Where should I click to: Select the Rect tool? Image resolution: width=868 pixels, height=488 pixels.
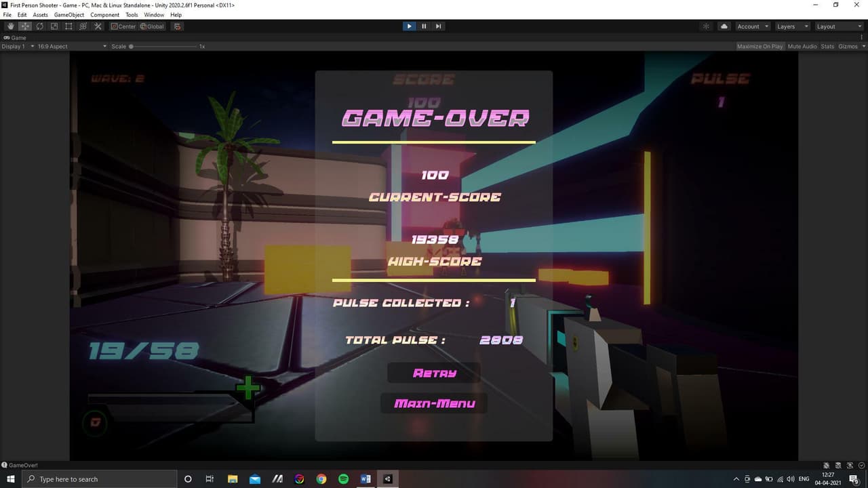pyautogui.click(x=68, y=26)
